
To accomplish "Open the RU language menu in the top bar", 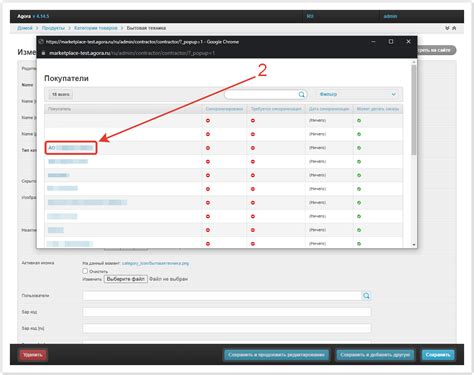I will click(310, 16).
